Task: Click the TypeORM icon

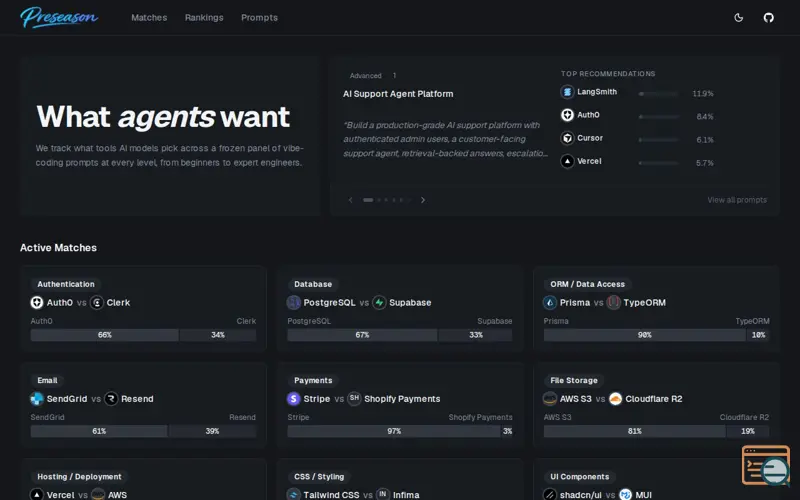Action: click(613, 303)
